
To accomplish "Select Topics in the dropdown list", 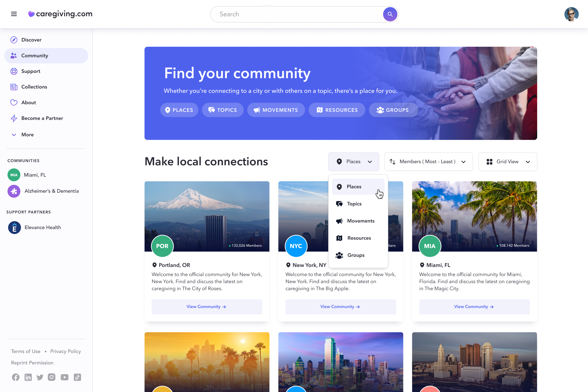I will point(358,204).
